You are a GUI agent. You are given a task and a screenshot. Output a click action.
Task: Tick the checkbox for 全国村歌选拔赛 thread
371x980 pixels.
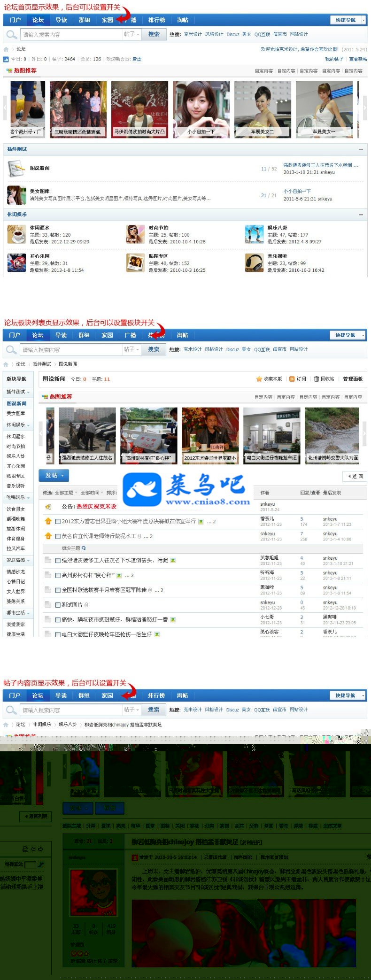pos(58,590)
